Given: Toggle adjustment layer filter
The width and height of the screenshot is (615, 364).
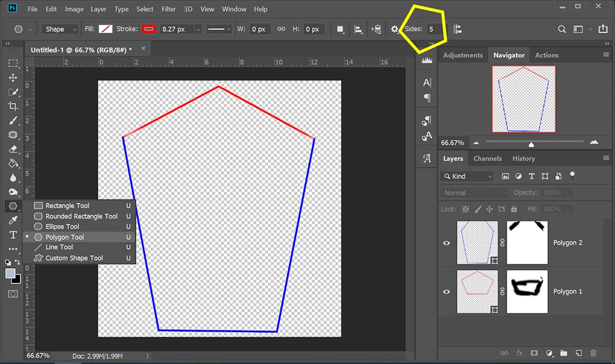Looking at the screenshot, I should coord(518,176).
